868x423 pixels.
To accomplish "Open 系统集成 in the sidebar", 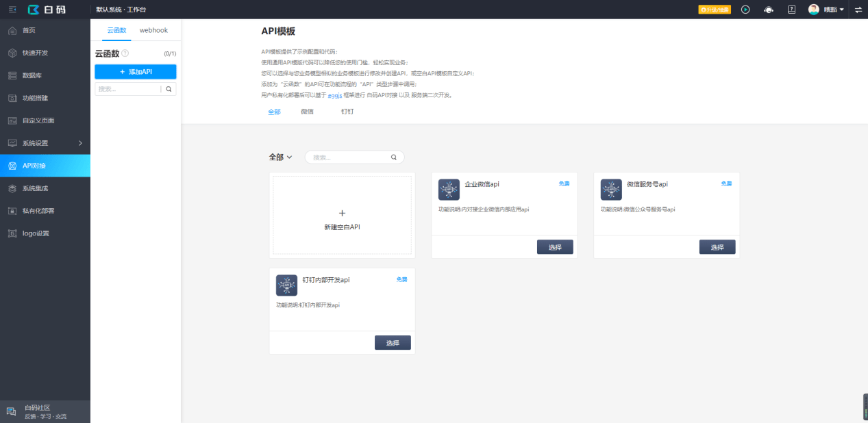I will [x=45, y=188].
